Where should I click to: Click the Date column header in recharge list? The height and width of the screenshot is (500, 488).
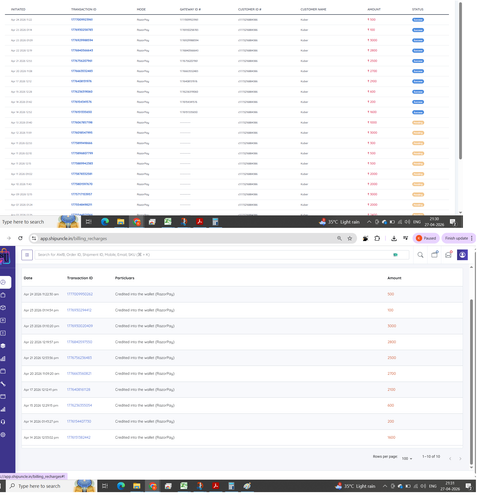[x=28, y=278]
